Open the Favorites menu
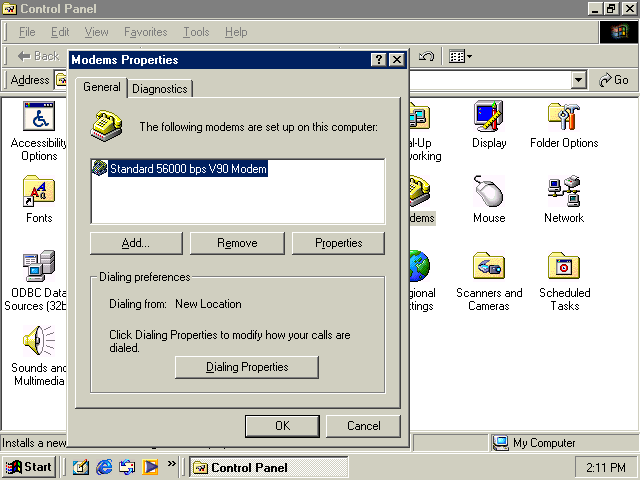The image size is (640, 480). tap(146, 32)
